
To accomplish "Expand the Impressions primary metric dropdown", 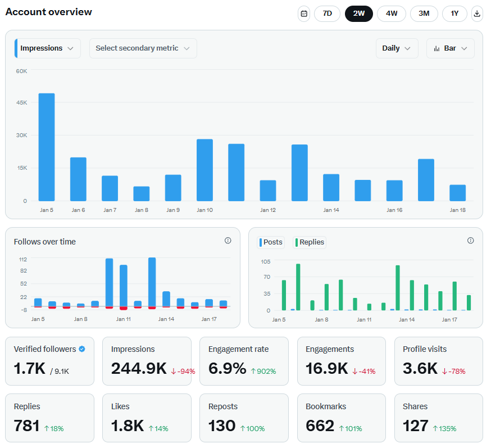I will point(48,48).
